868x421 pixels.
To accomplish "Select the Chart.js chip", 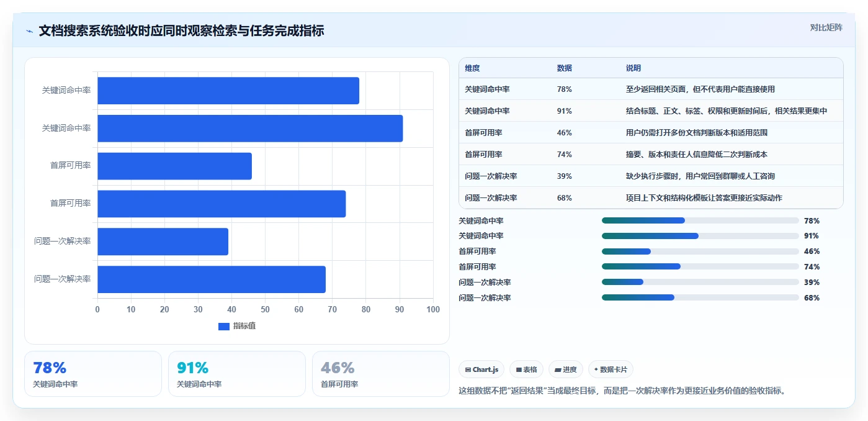I will point(481,369).
